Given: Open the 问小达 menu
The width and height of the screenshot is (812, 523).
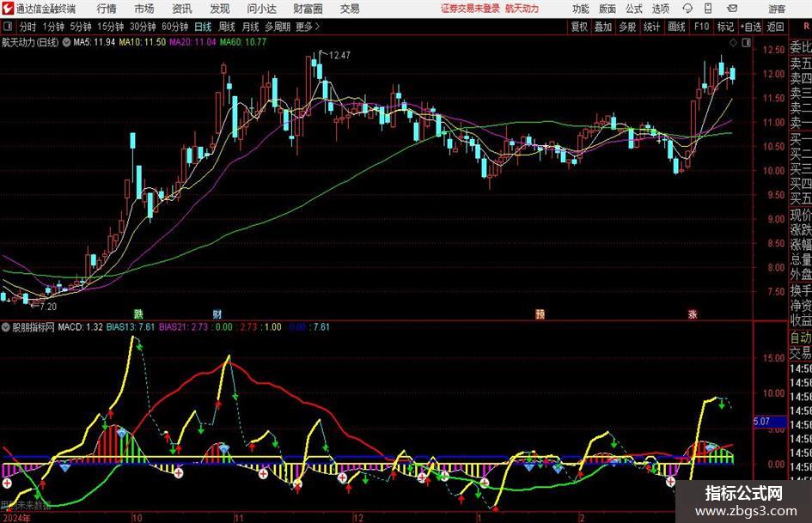Looking at the screenshot, I should click(x=261, y=9).
